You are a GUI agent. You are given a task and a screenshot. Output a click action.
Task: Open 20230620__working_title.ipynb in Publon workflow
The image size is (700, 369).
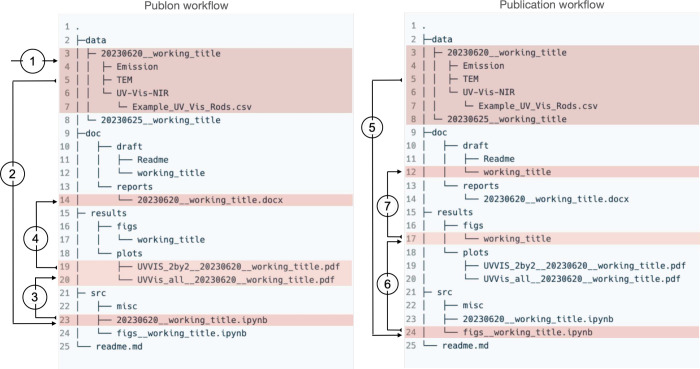(x=192, y=320)
